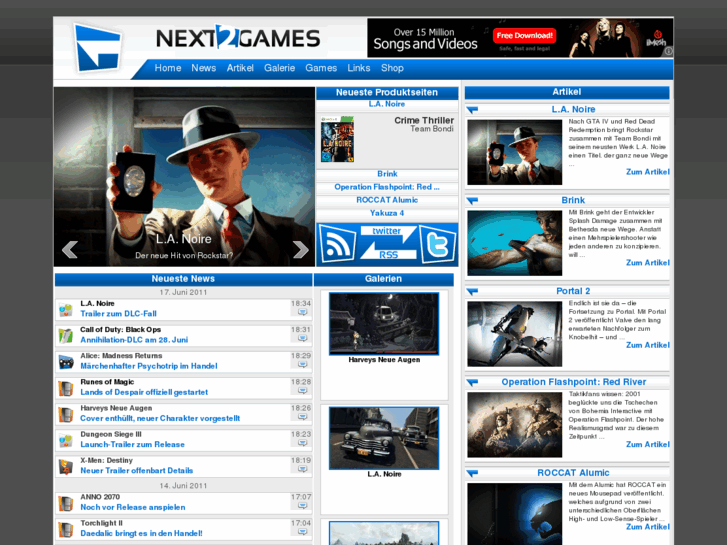Go to the Home menu item

coord(168,68)
